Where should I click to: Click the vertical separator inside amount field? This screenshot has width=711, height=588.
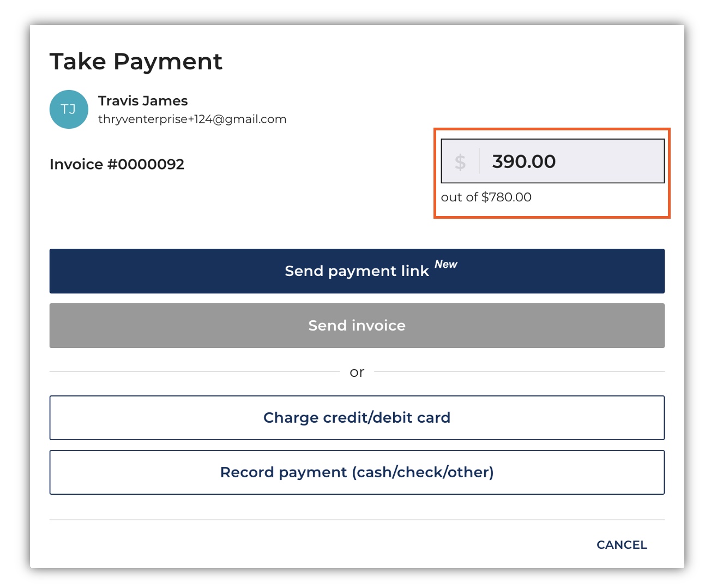click(x=479, y=161)
